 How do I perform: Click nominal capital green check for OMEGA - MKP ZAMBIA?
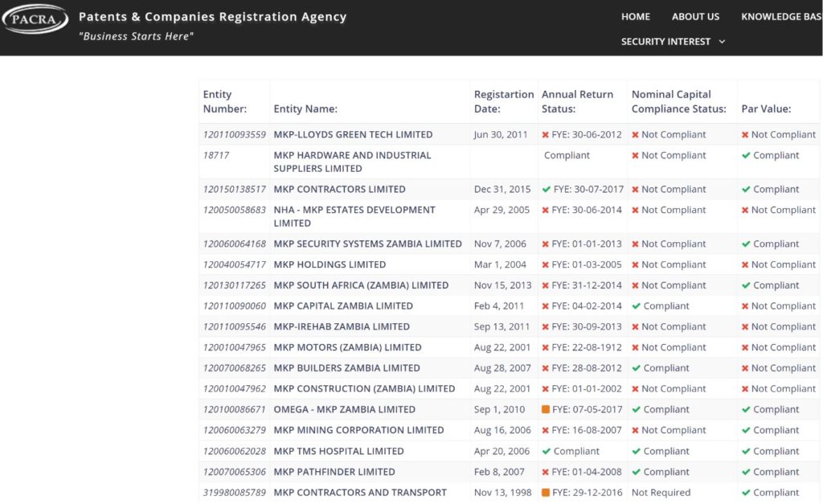[637, 409]
